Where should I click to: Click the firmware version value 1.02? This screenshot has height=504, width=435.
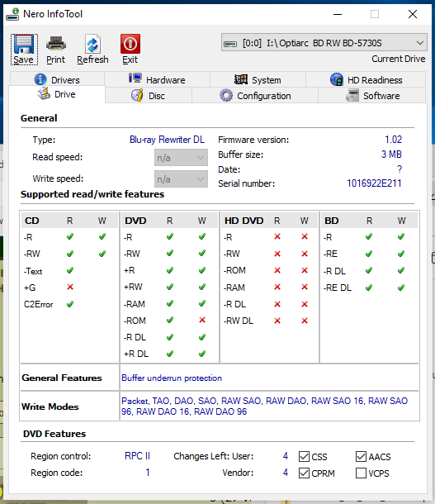[393, 139]
